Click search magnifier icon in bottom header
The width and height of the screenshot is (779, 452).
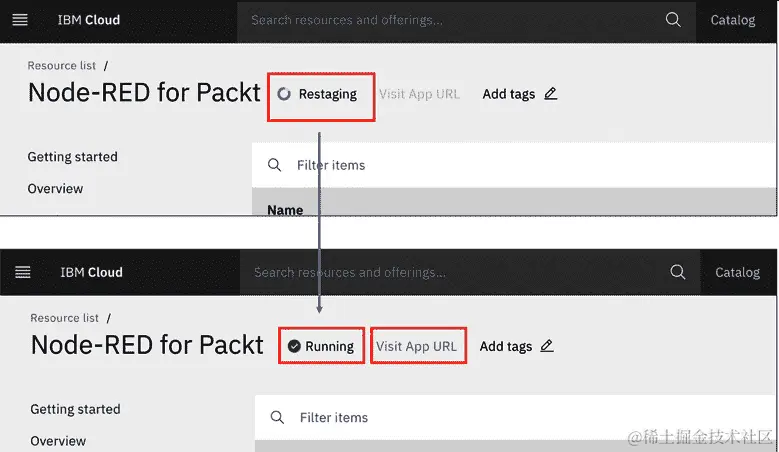click(x=678, y=272)
